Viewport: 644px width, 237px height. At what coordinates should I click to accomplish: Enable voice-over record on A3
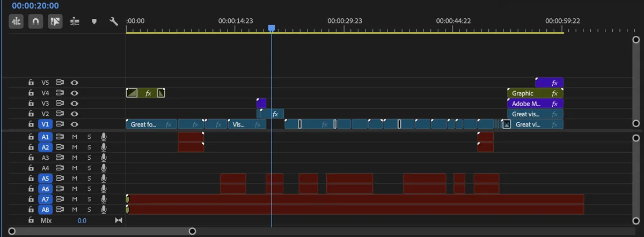[104, 158]
